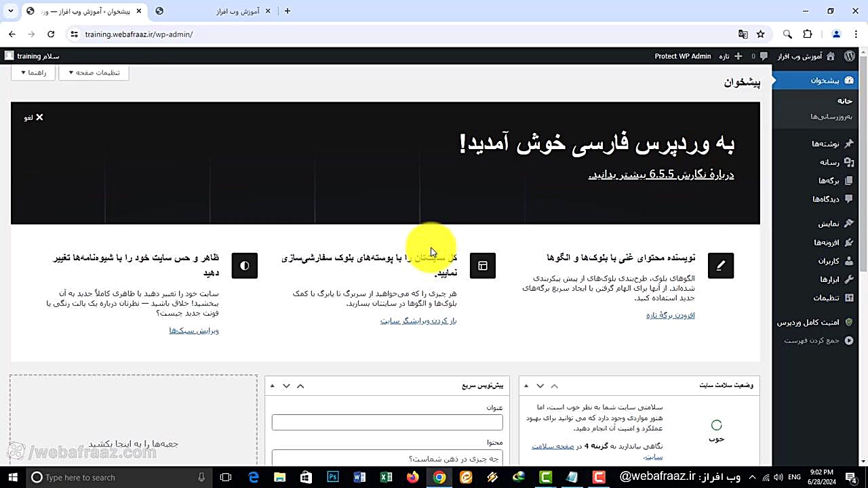Switch to the second آموزش وب افراز tab
The height and width of the screenshot is (488, 868).
214,11
